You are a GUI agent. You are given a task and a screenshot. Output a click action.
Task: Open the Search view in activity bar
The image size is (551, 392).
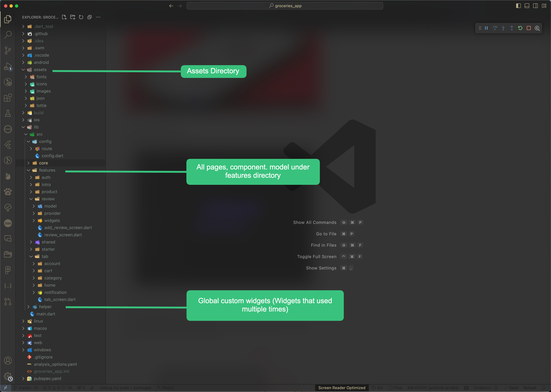point(8,35)
